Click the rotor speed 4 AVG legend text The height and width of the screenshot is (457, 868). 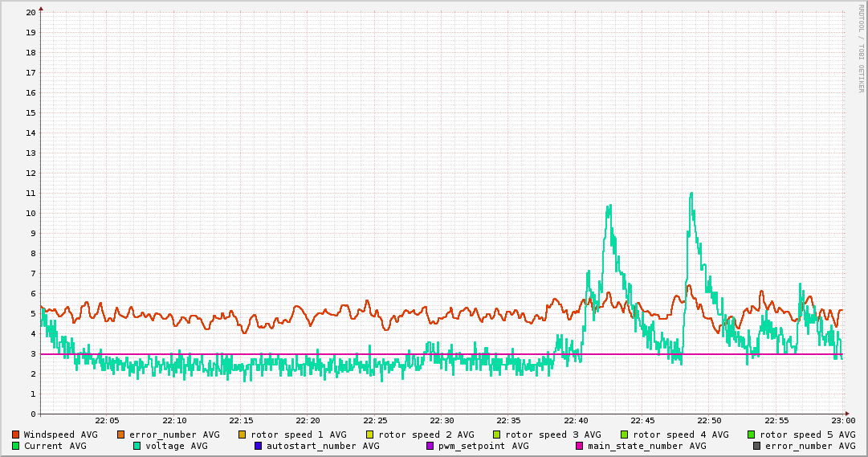pos(680,435)
